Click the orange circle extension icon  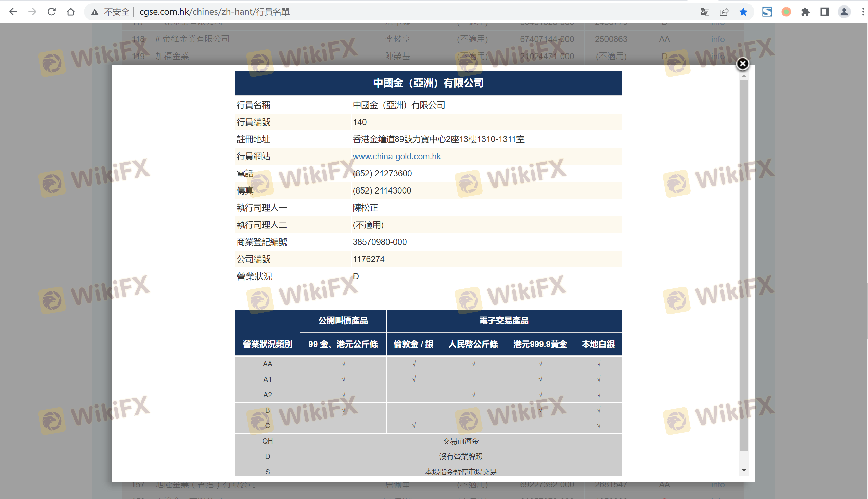tap(786, 12)
